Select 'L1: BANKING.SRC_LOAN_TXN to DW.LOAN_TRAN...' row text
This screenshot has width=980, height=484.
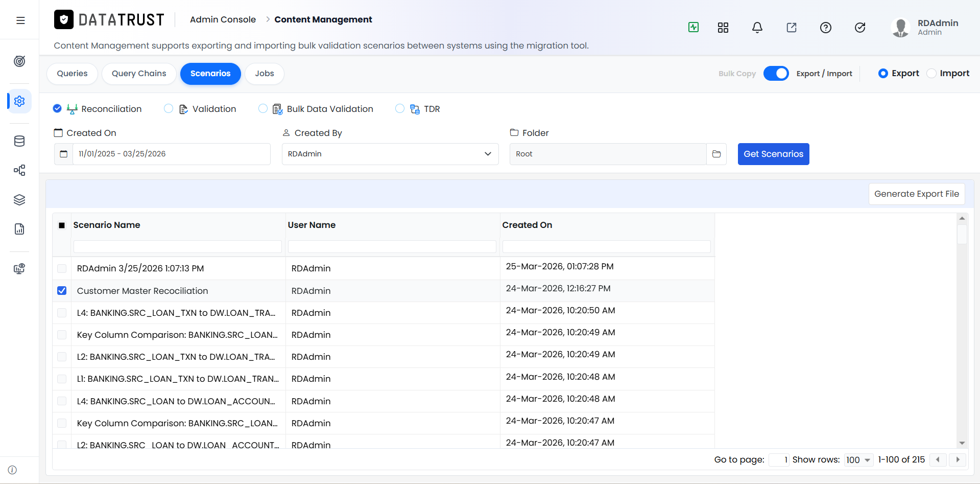tap(178, 379)
